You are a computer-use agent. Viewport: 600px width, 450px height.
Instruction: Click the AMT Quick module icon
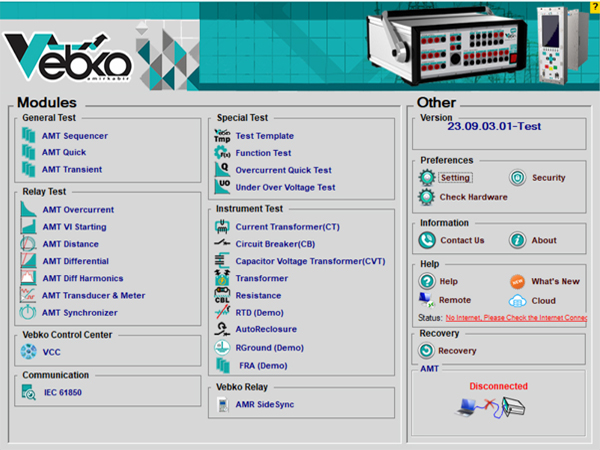tap(28, 152)
